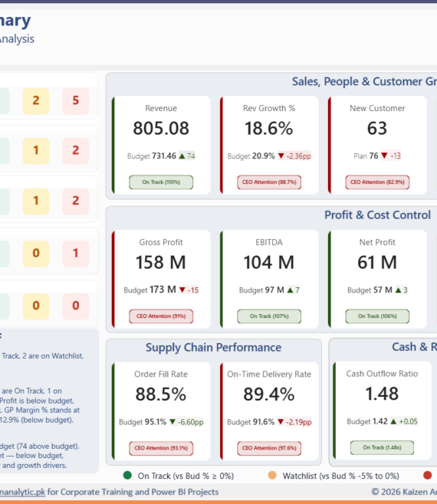Viewport: 437px width, 504px height.
Task: Click Plan 76 in New Customer card
Action: [x=366, y=156]
